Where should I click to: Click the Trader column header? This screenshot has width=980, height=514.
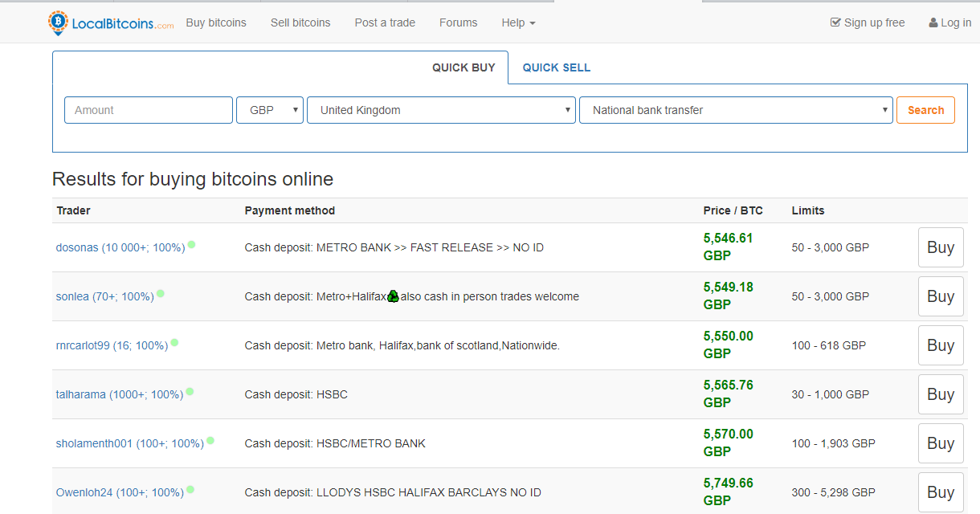point(73,210)
